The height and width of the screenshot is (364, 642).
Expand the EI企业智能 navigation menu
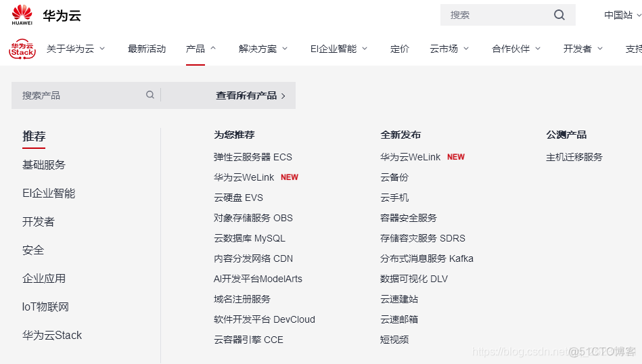click(x=339, y=49)
